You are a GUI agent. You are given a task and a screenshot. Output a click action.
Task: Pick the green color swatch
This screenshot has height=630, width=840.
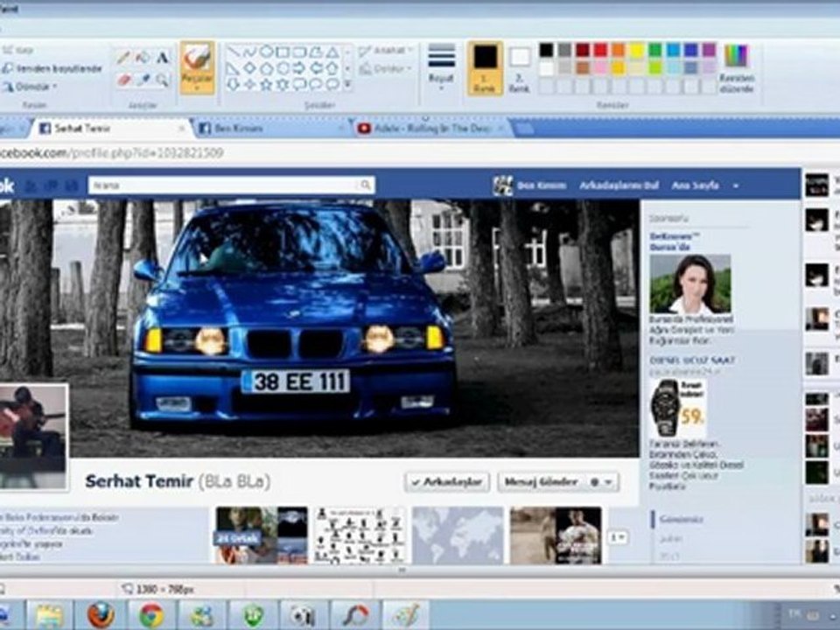(654, 51)
